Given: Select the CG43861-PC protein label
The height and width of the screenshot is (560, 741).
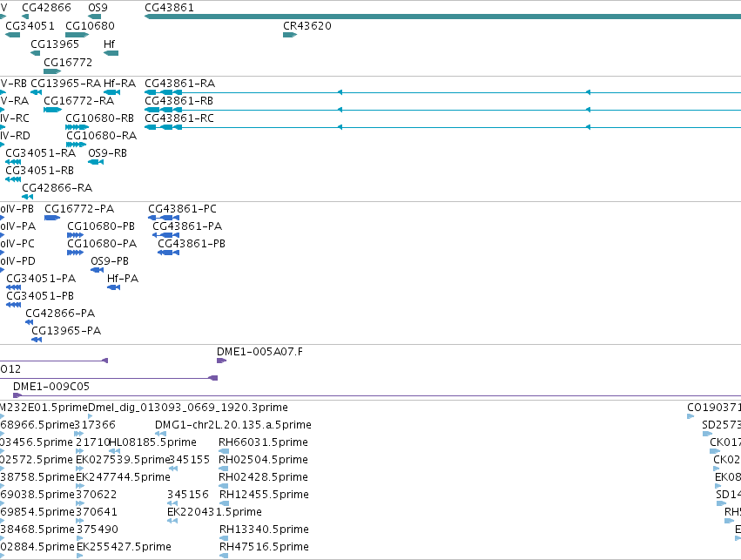Looking at the screenshot, I should click(182, 209).
